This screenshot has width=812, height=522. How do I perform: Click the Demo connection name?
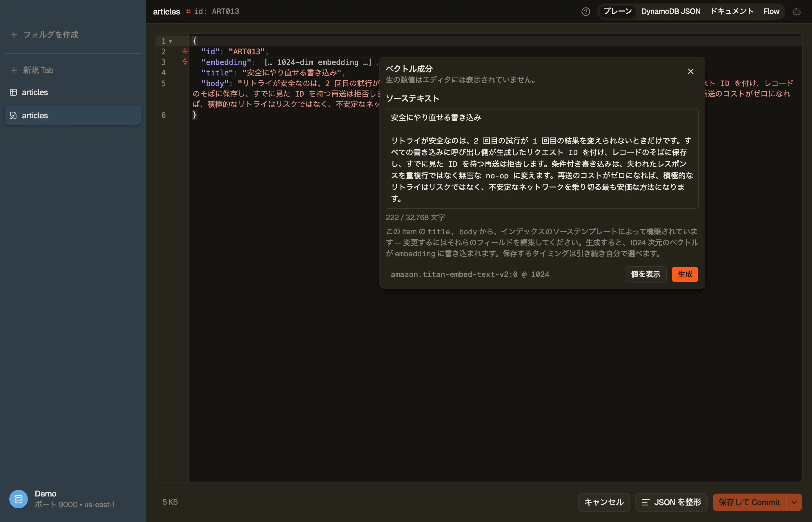(x=46, y=494)
